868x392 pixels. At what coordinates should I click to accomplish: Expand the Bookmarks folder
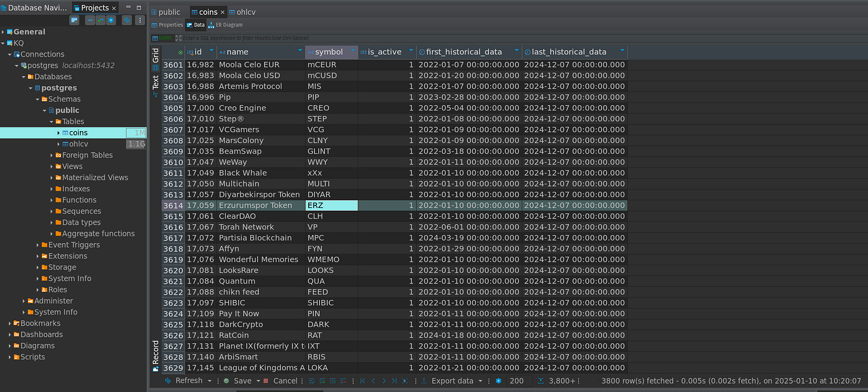tap(10, 323)
